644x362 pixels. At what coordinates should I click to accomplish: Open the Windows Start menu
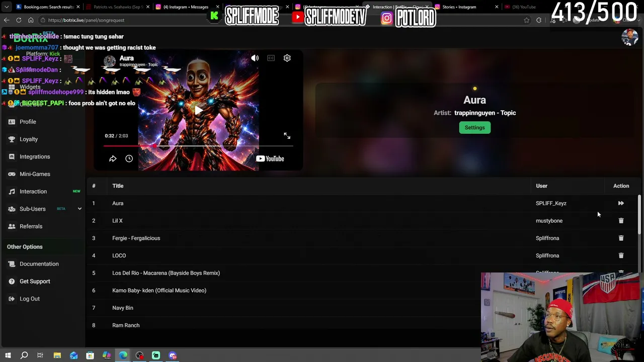point(8,356)
